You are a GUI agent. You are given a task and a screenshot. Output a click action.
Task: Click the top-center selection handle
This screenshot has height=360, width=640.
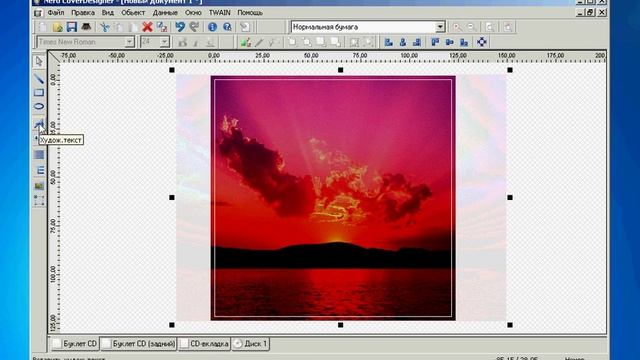pyautogui.click(x=341, y=70)
